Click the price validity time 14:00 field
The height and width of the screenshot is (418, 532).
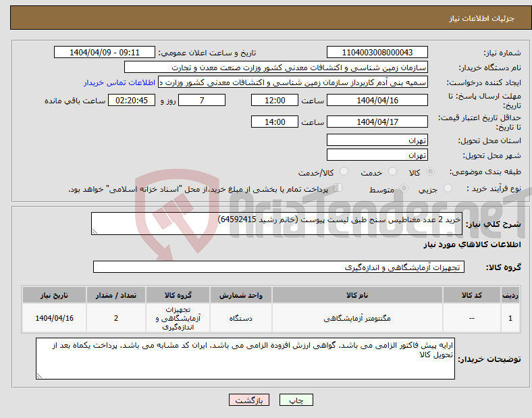[x=275, y=122]
